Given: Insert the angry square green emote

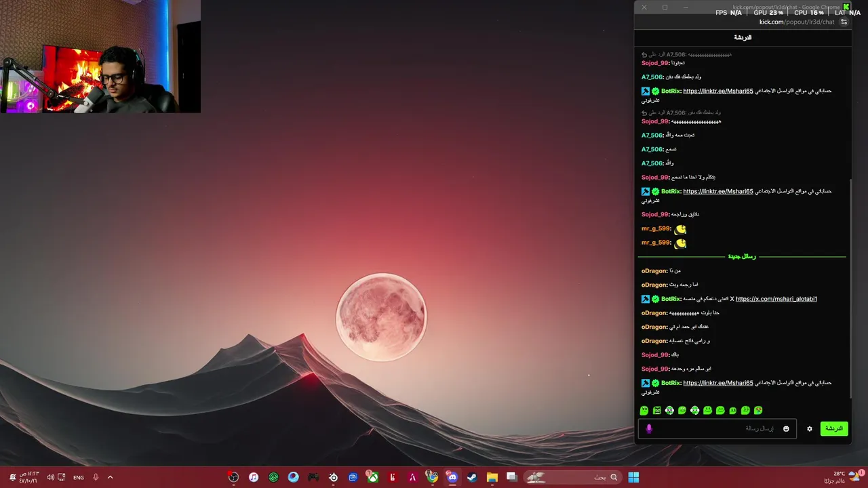Looking at the screenshot, I should [656, 410].
